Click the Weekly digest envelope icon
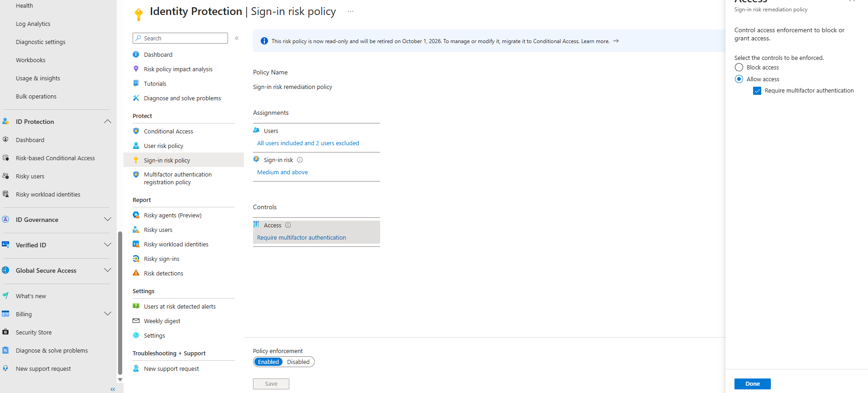Screen dimensions: 868x393 (x=136, y=321)
